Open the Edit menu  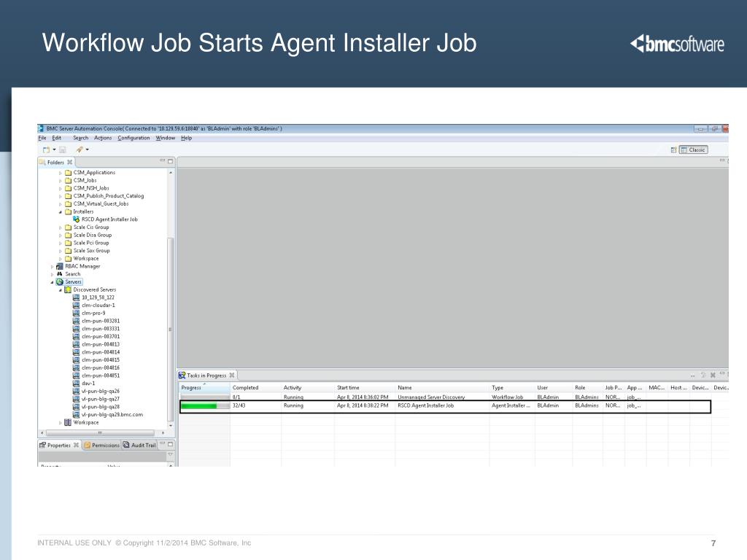click(x=57, y=138)
